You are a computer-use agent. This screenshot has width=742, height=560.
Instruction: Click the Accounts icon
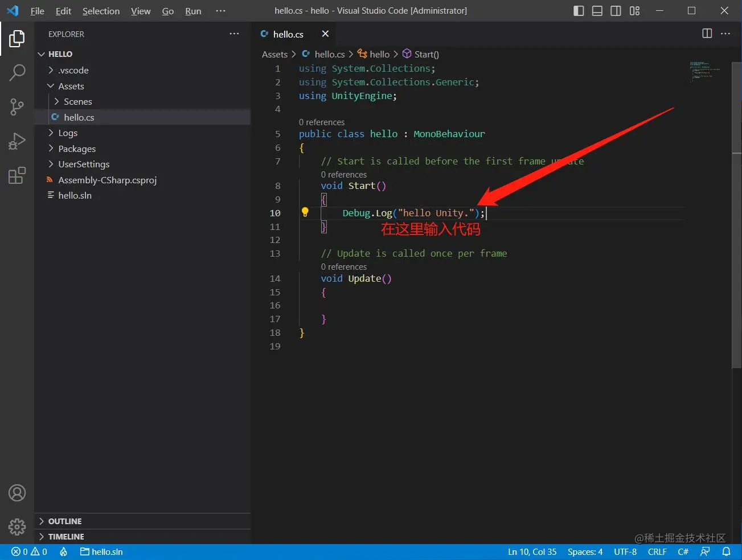(x=17, y=493)
